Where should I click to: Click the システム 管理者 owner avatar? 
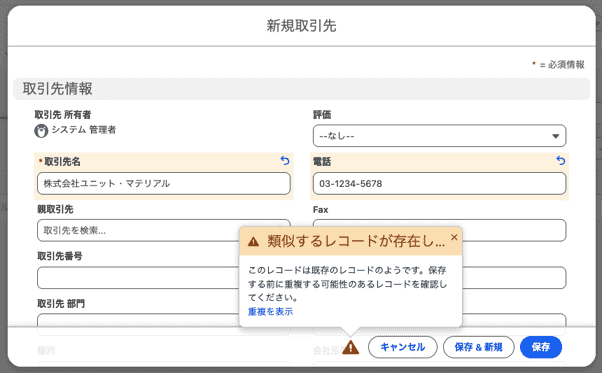pyautogui.click(x=41, y=131)
